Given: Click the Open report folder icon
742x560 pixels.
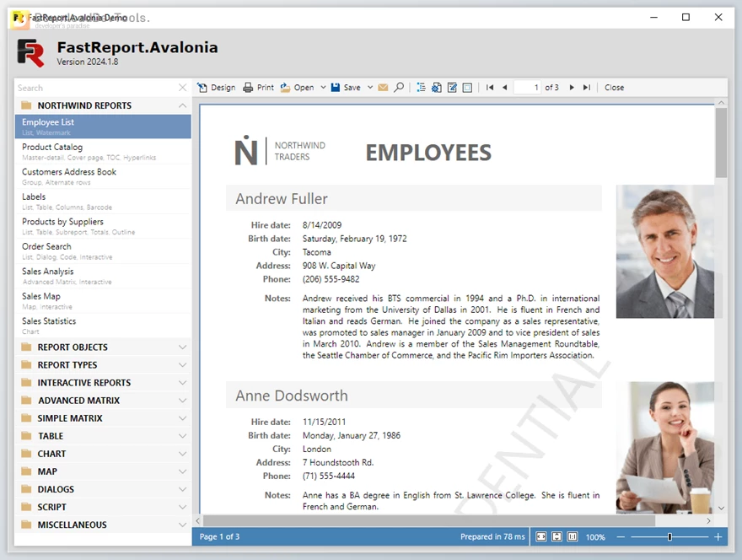Looking at the screenshot, I should click(x=285, y=88).
